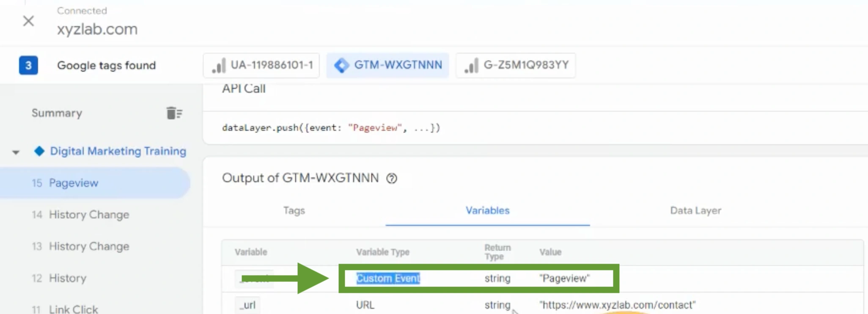Select the UA-119886101-1 analytics tag
Screen dimensions: 868x314
coord(261,65)
